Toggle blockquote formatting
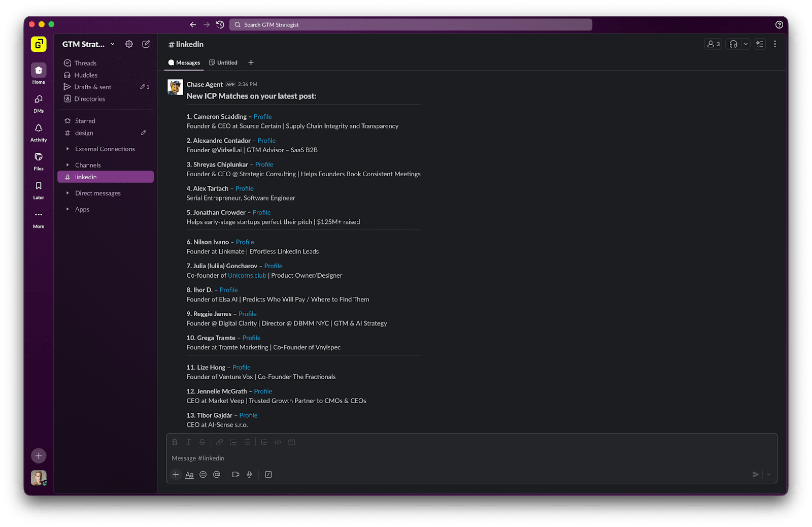Image resolution: width=812 pixels, height=527 pixels. (264, 442)
